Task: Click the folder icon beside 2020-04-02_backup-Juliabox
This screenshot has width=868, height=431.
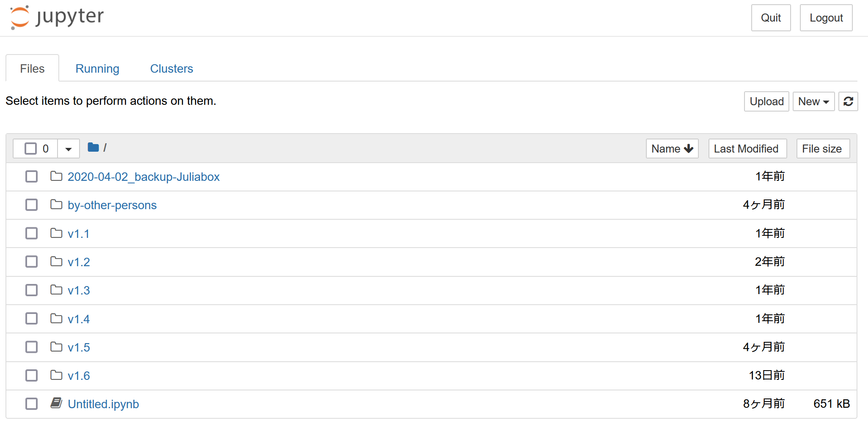Action: point(56,176)
